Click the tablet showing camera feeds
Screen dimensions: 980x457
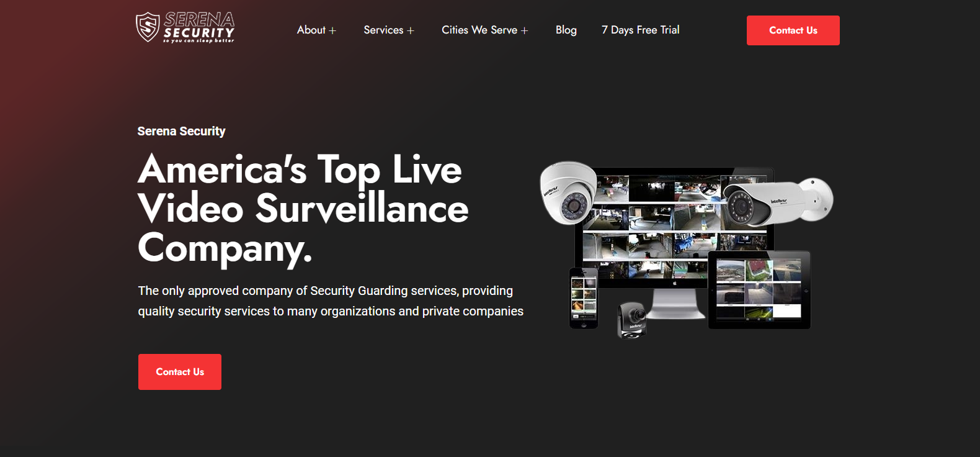click(x=759, y=290)
